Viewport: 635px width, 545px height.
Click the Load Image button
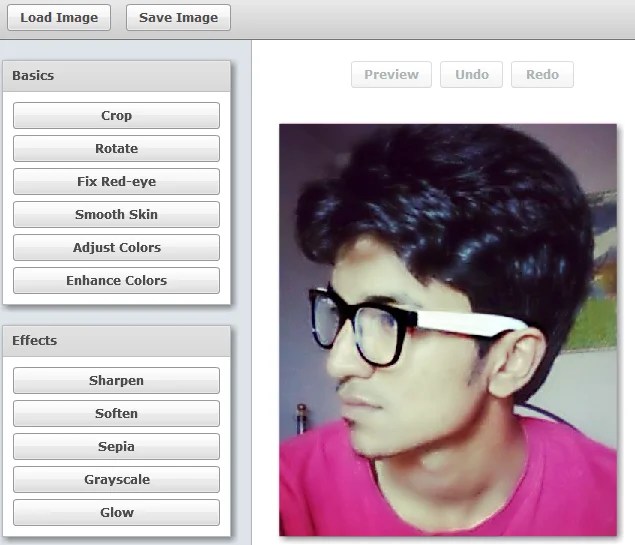59,17
